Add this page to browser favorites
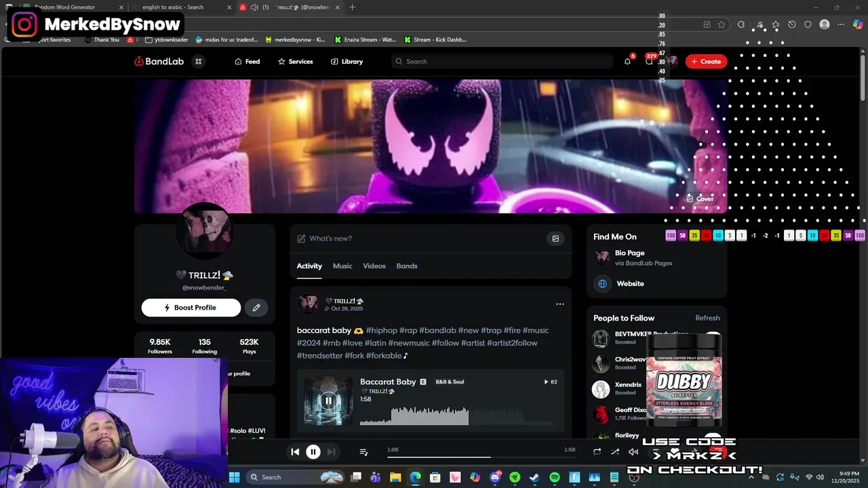 [x=722, y=24]
